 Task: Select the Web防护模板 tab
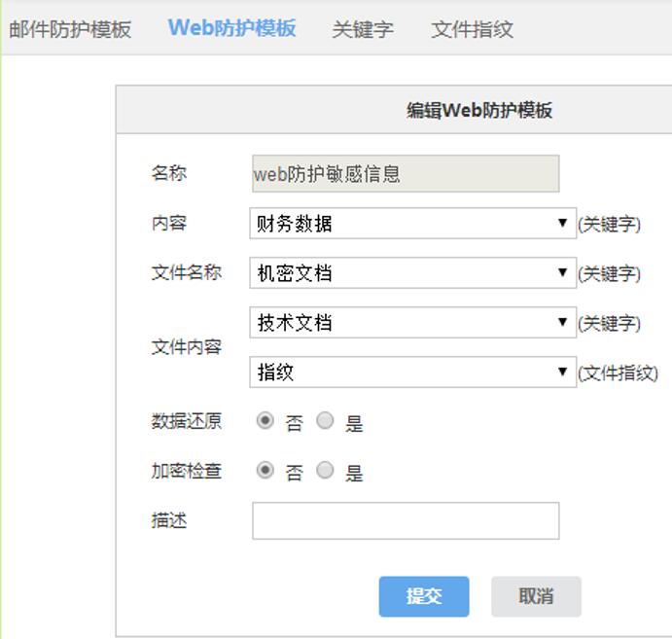click(231, 27)
